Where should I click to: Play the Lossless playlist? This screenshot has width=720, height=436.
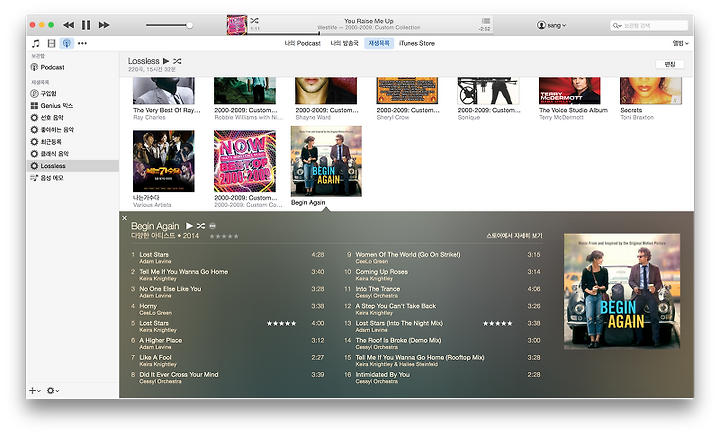coord(166,61)
